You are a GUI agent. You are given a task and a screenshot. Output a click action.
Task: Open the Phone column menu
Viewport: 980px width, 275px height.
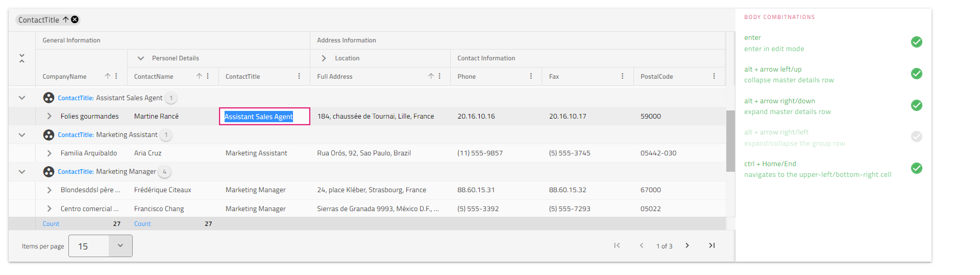pos(531,76)
